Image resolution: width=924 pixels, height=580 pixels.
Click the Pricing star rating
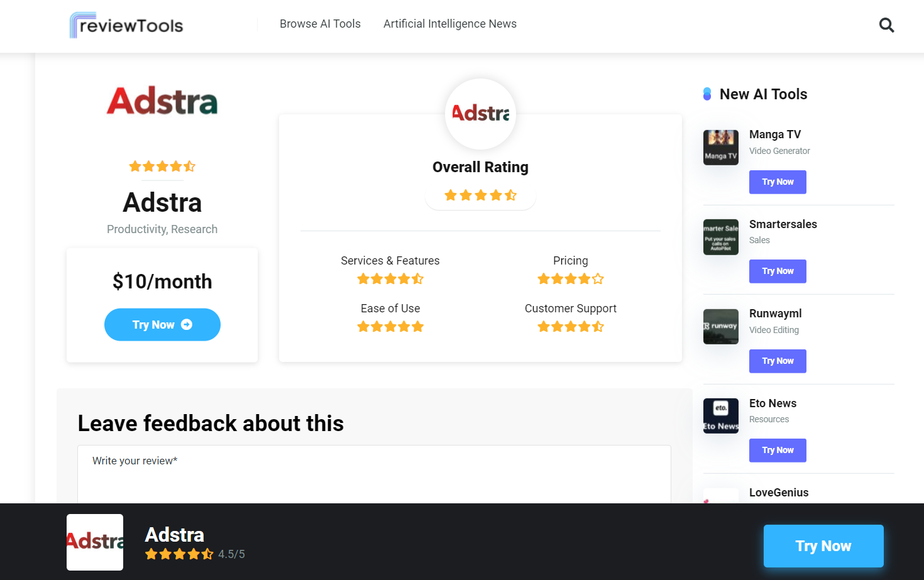click(x=571, y=279)
